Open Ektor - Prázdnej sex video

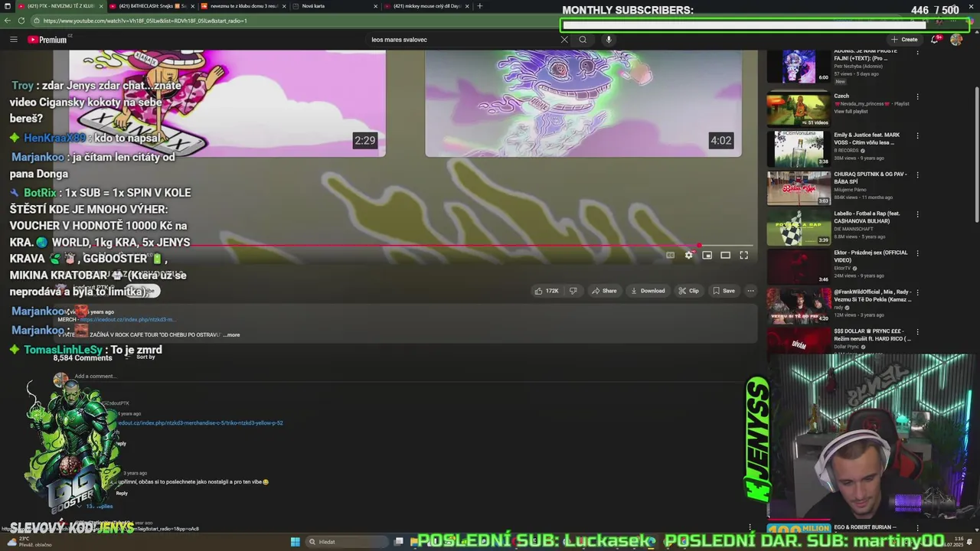[799, 266]
